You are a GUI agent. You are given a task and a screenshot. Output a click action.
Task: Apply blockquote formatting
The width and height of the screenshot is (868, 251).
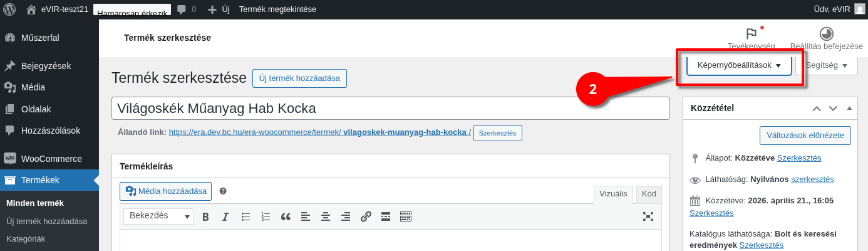286,216
